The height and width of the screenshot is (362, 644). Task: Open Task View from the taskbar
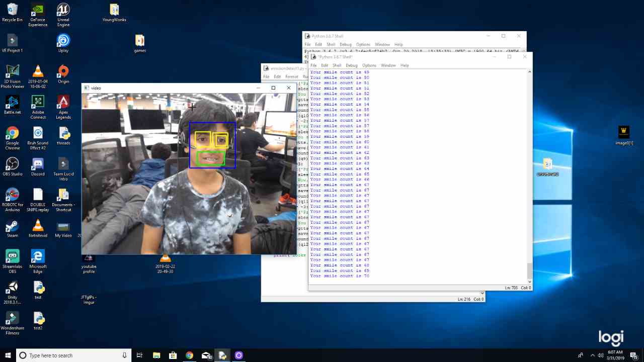click(140, 355)
